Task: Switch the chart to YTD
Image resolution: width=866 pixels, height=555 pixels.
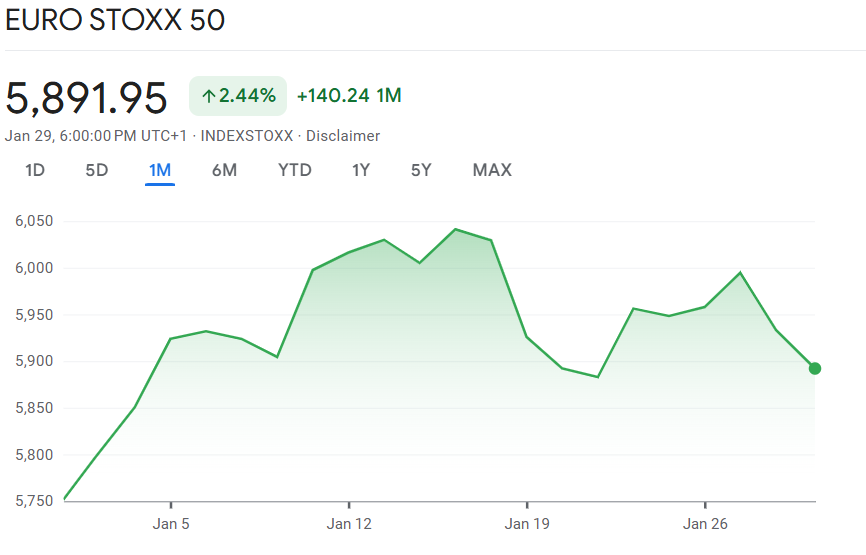Action: tap(294, 170)
